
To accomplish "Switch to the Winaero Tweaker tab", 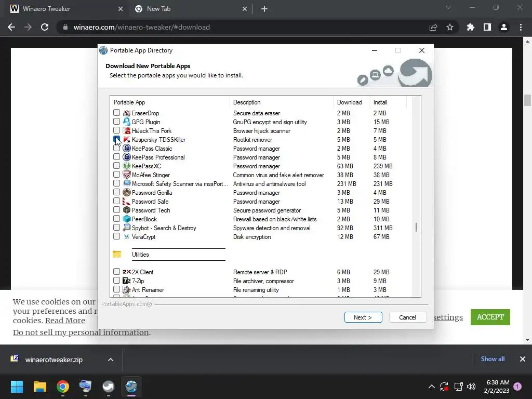I will 66,9.
